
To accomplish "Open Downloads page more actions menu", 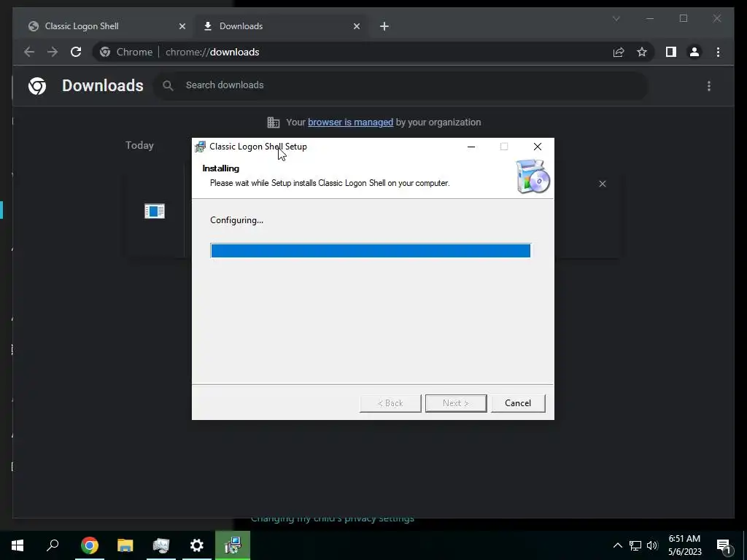I will pyautogui.click(x=709, y=86).
